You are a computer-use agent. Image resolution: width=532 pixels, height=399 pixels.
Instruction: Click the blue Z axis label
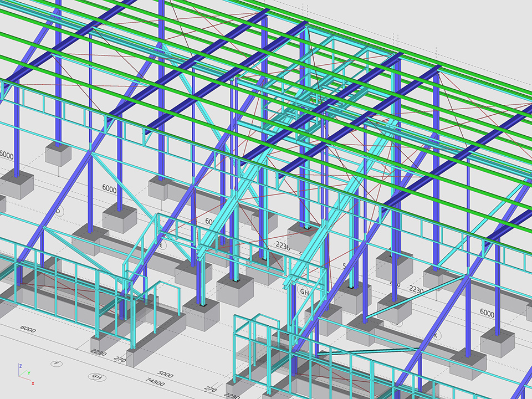(20, 366)
